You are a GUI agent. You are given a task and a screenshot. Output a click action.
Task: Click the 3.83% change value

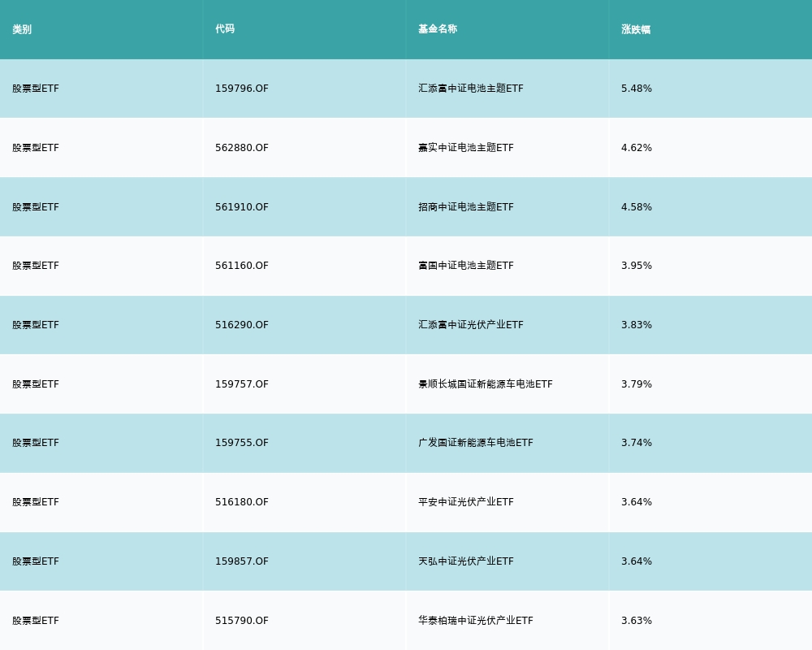(637, 325)
